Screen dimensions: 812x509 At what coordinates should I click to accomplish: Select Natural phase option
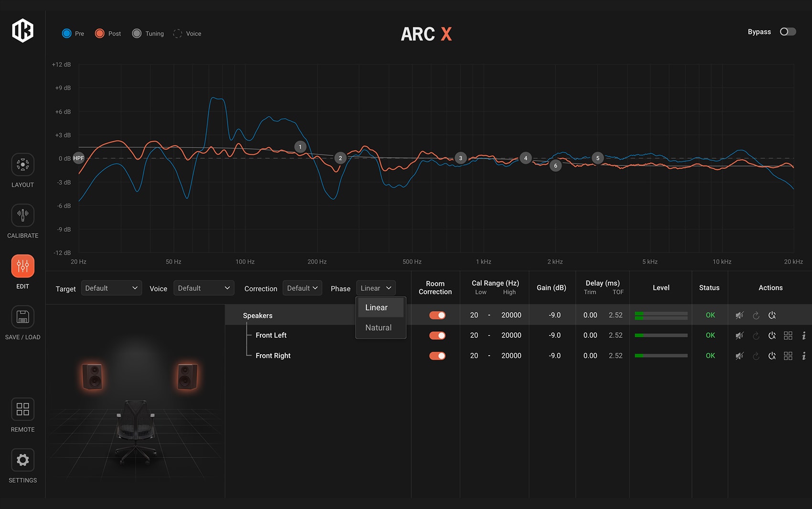[x=379, y=328]
